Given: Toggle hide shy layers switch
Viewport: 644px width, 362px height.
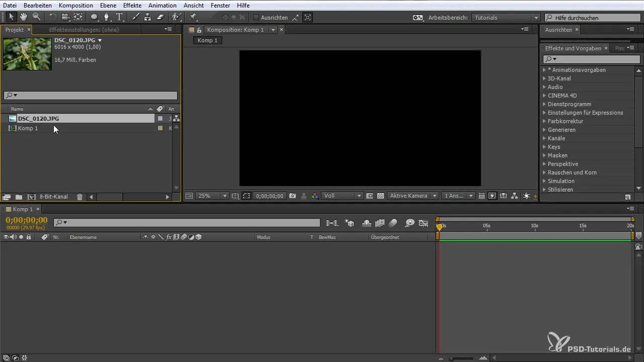Looking at the screenshot, I should (367, 223).
